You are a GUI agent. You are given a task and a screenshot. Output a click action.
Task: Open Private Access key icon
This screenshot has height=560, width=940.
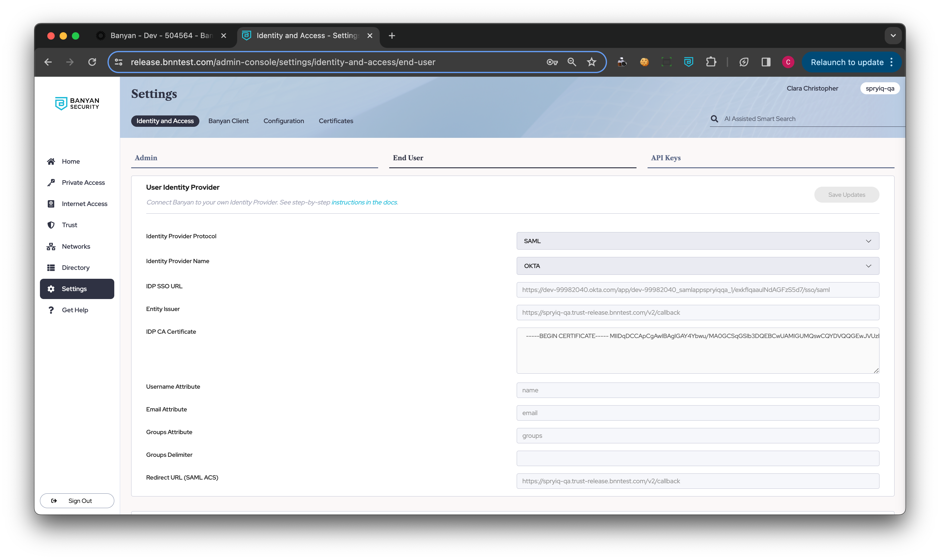click(x=51, y=183)
